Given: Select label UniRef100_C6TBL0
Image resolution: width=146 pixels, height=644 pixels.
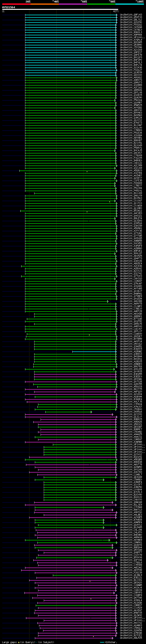Looking at the screenshot, I should pyautogui.click(x=131, y=30).
